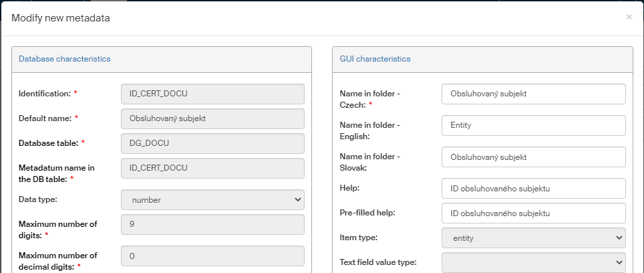Click into the Pre-filled help field

pos(533,213)
